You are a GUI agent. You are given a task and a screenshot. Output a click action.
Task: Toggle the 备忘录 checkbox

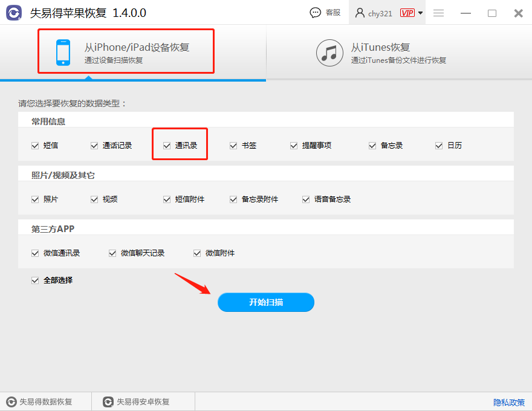[x=372, y=146]
